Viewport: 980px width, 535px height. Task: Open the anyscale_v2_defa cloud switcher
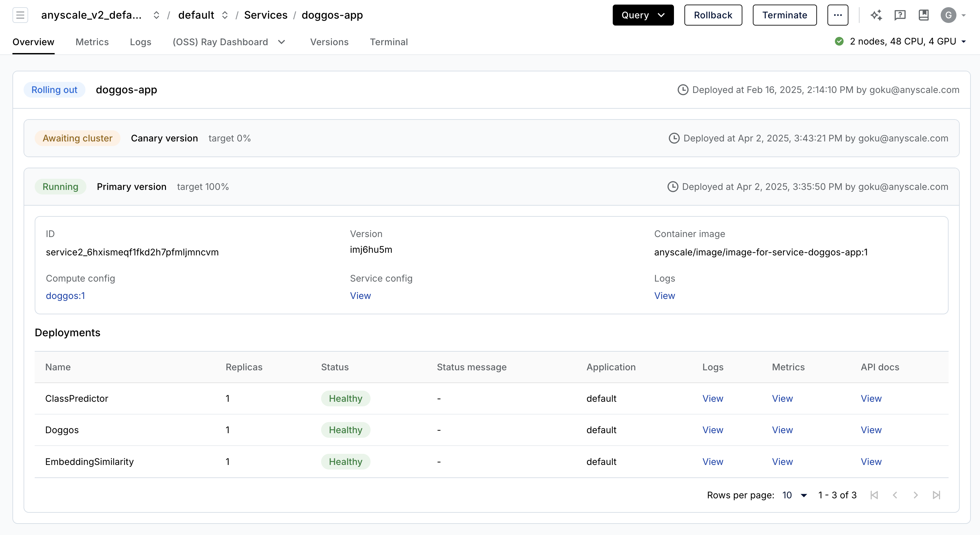tap(156, 15)
